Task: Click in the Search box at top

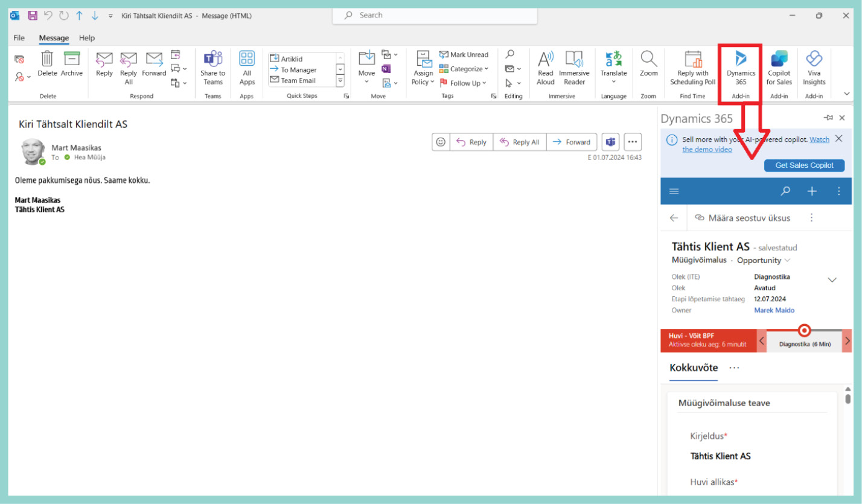Action: click(435, 15)
